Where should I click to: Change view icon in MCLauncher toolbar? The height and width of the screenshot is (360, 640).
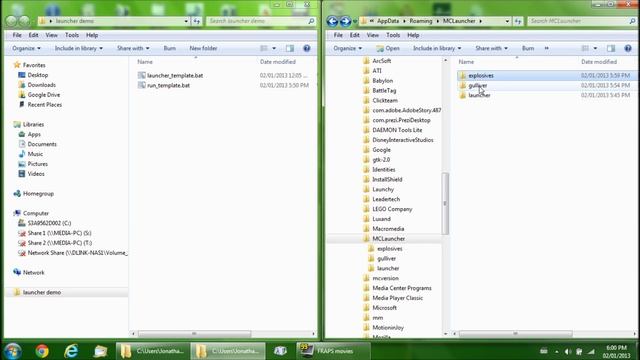coord(585,48)
